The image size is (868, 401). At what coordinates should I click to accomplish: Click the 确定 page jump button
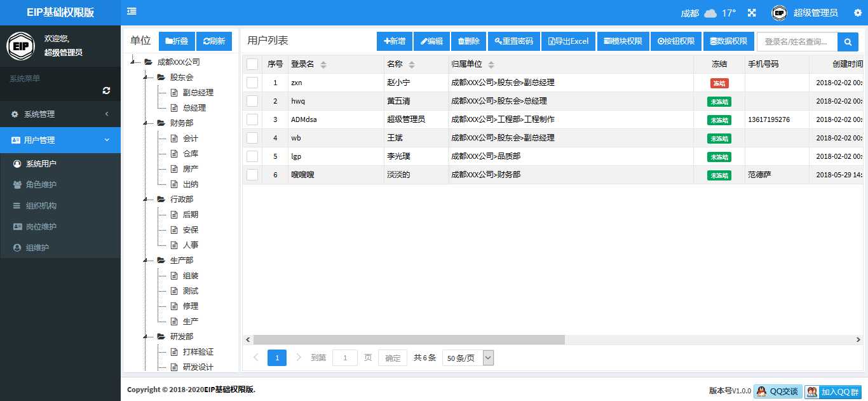[x=393, y=358]
